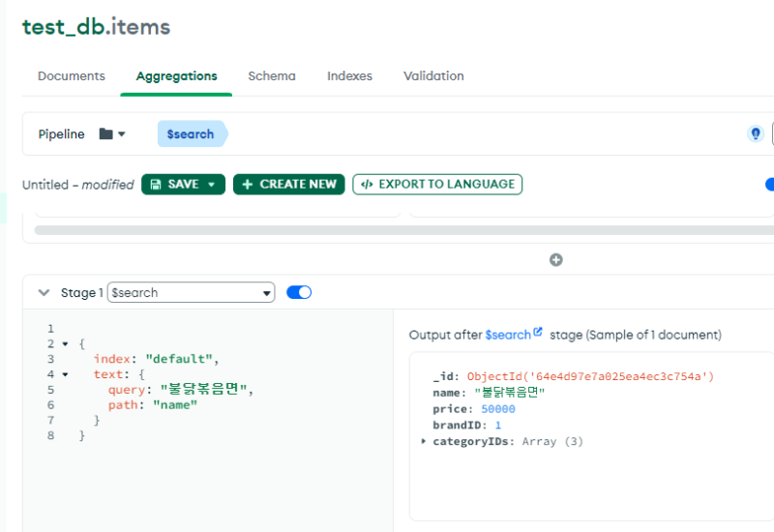This screenshot has width=774, height=532.
Task: Open the SAVE button dropdown arrow
Action: click(x=211, y=184)
